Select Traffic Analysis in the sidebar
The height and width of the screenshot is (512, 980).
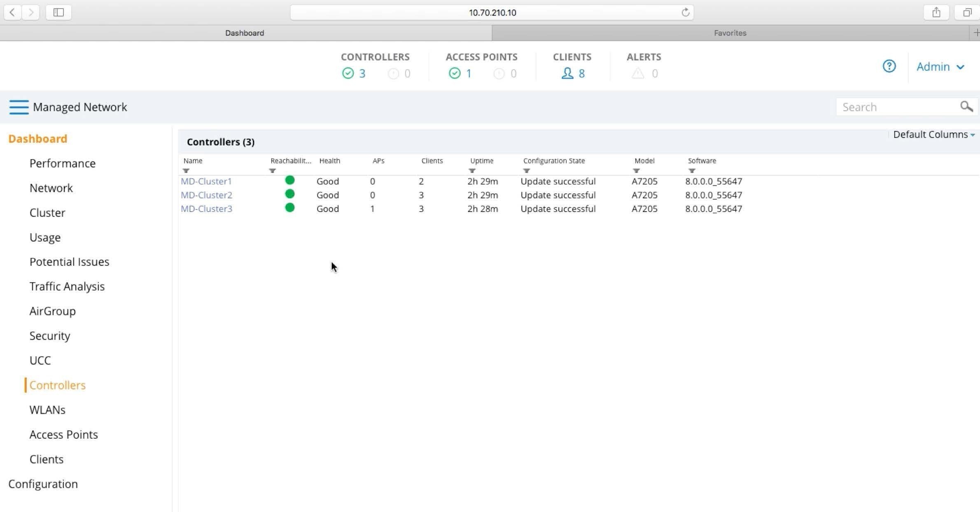[67, 286]
